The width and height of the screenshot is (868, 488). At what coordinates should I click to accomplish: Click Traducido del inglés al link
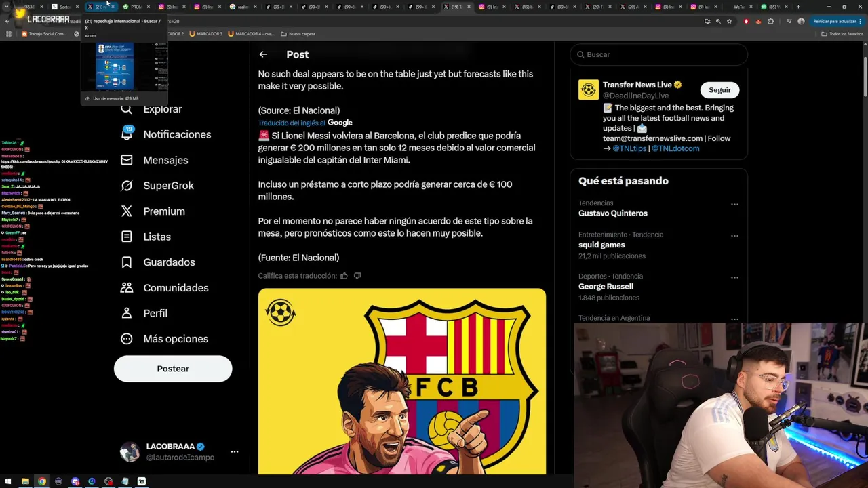coord(291,123)
